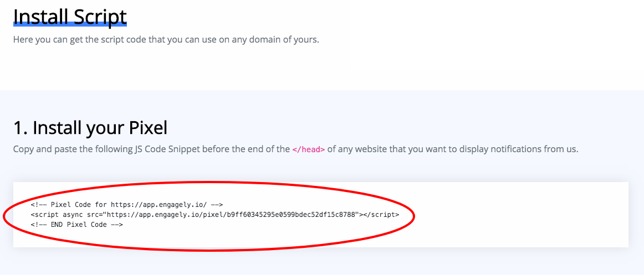
Task: Select the src attribute in the script line
Action: pos(224,214)
